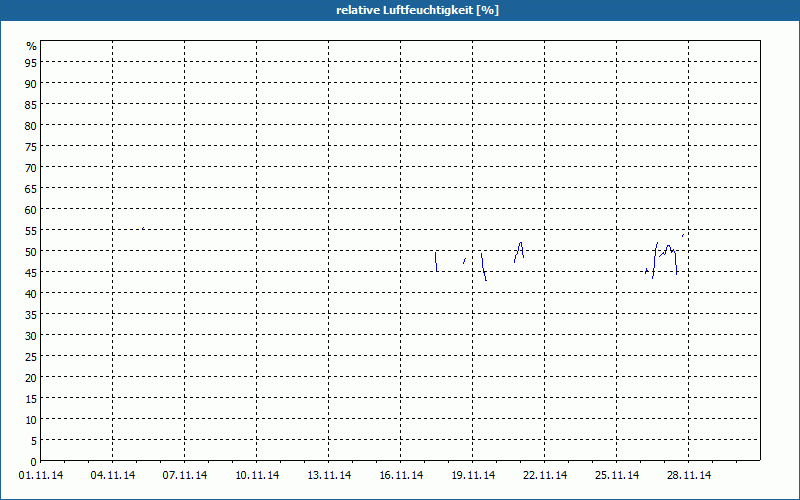Viewport: 800px width, 500px height.
Task: Click the 07.11.14 x-axis date
Action: 185,476
